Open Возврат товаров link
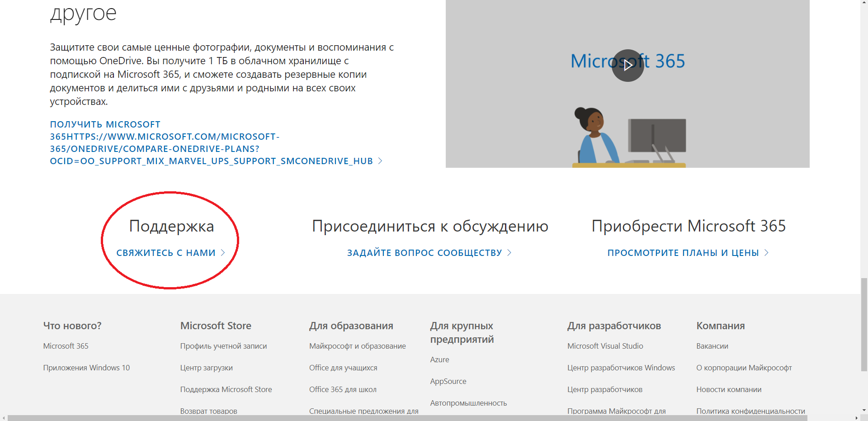Viewport: 868px width, 421px height. (208, 411)
